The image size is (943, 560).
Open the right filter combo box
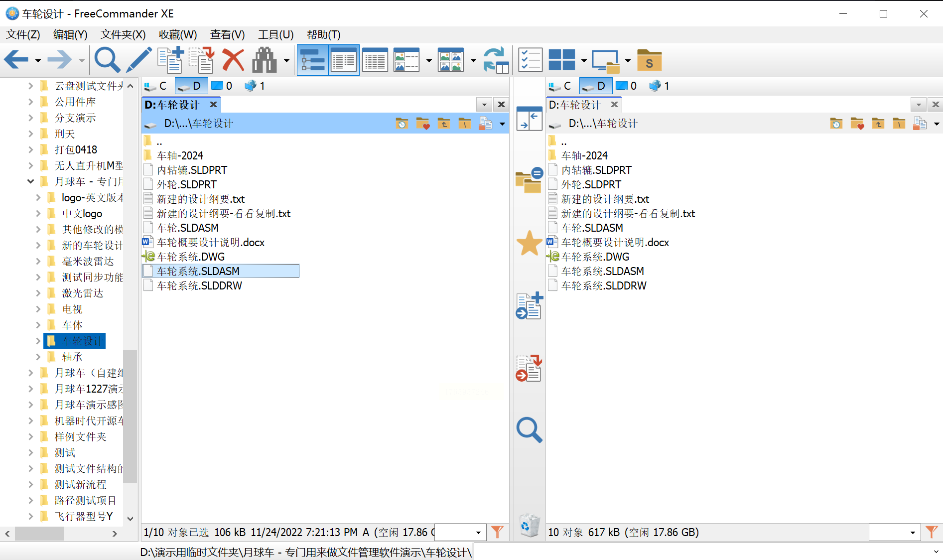pyautogui.click(x=895, y=532)
